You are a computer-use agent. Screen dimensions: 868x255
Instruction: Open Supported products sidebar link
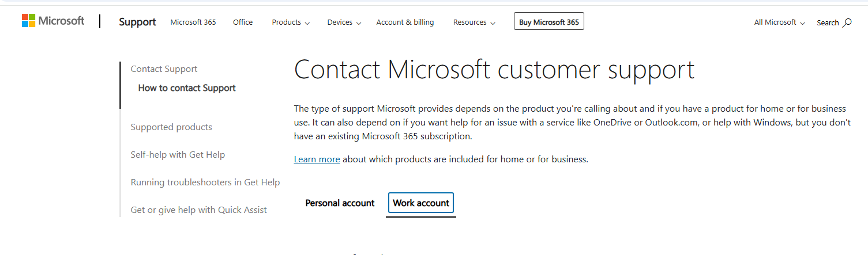[x=171, y=127]
